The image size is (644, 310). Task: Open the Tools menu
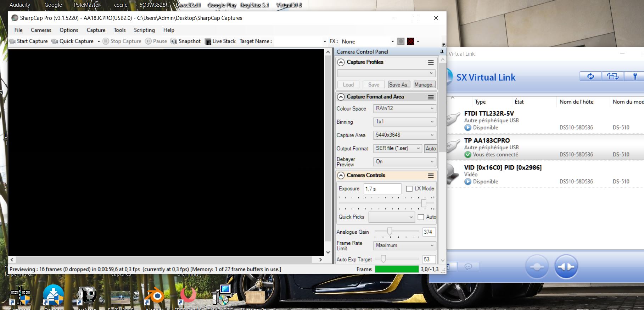click(x=120, y=30)
